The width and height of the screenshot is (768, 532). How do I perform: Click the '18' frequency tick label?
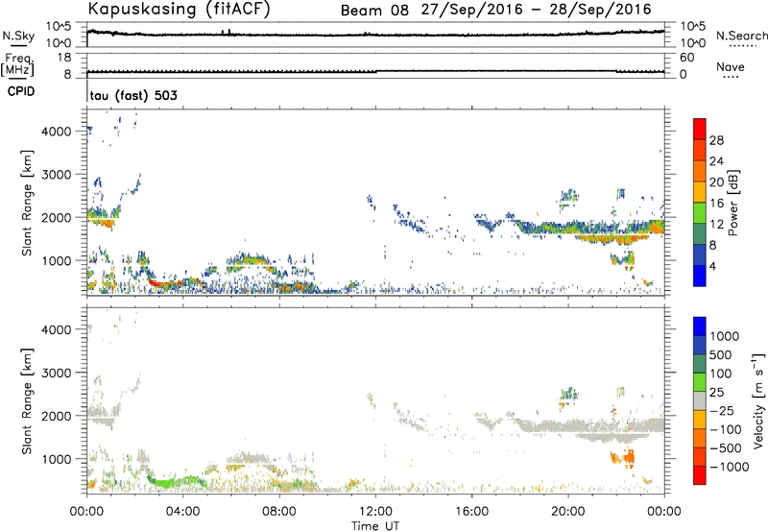[64, 58]
